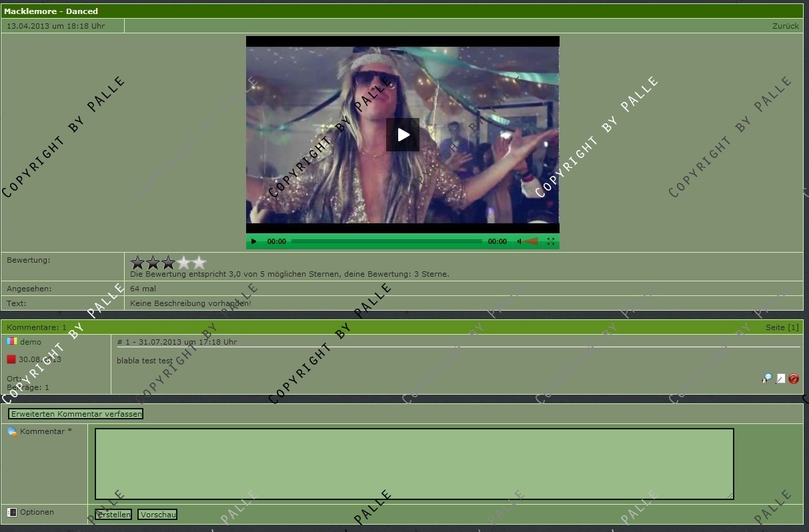This screenshot has height=532, width=809.
Task: Click the Optionen label
Action: 37,512
